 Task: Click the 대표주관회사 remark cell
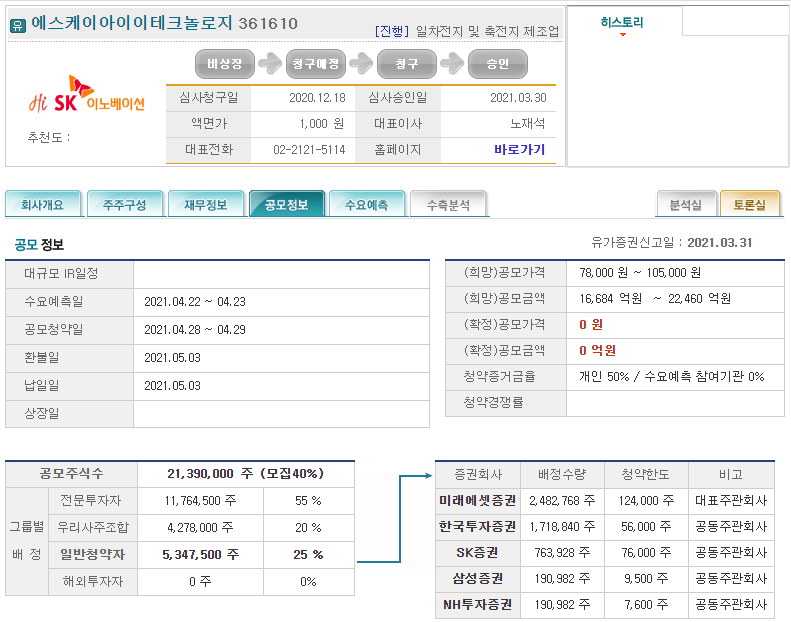click(731, 500)
